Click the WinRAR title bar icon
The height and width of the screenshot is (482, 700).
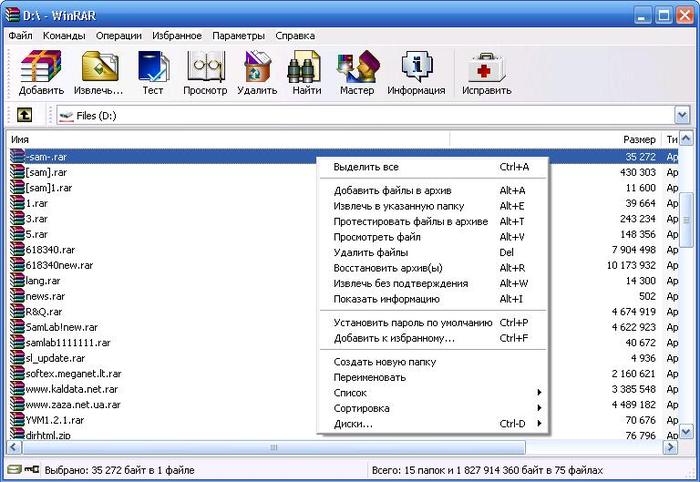[x=13, y=15]
